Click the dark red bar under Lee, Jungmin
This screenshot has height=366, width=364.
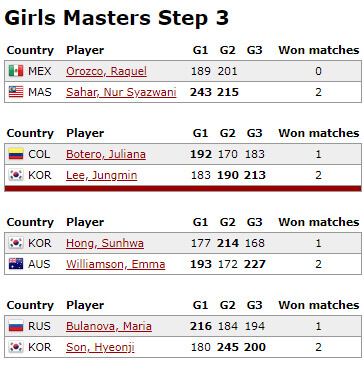(x=183, y=189)
